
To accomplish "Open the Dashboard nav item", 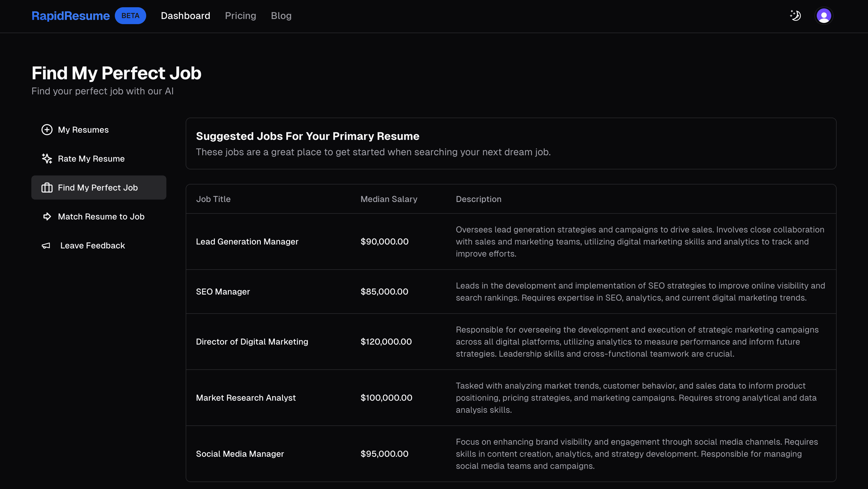I will [x=185, y=15].
